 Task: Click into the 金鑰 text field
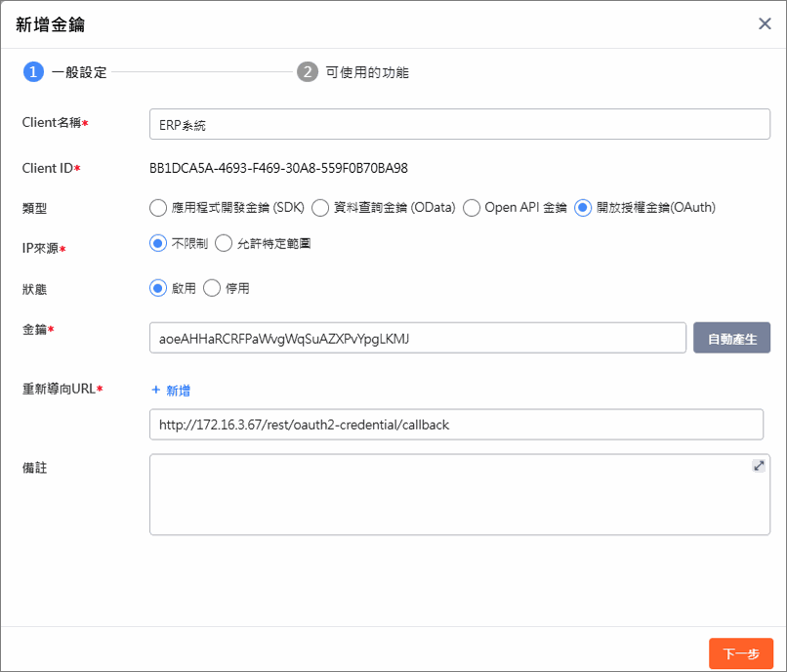417,338
